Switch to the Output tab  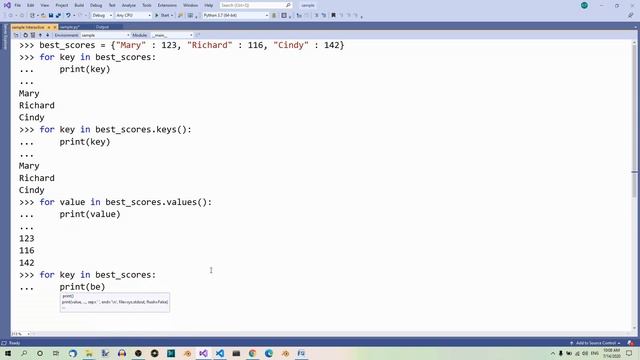(x=102, y=27)
